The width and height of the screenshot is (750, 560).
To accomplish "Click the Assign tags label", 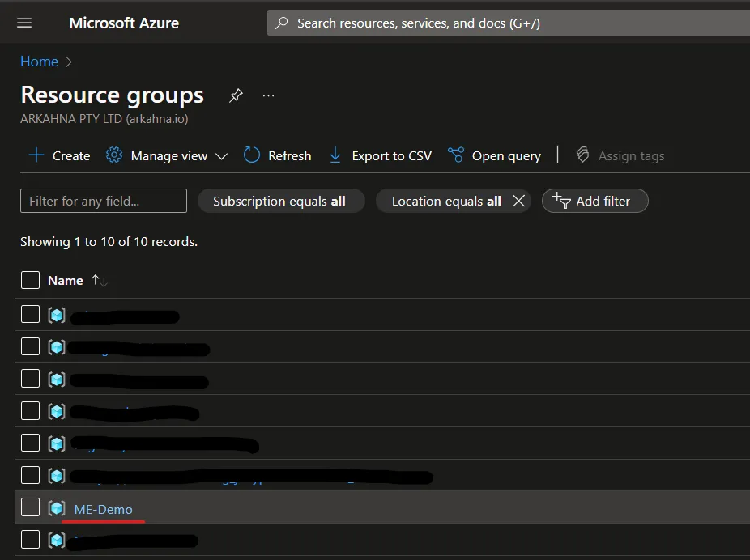I will (x=632, y=156).
